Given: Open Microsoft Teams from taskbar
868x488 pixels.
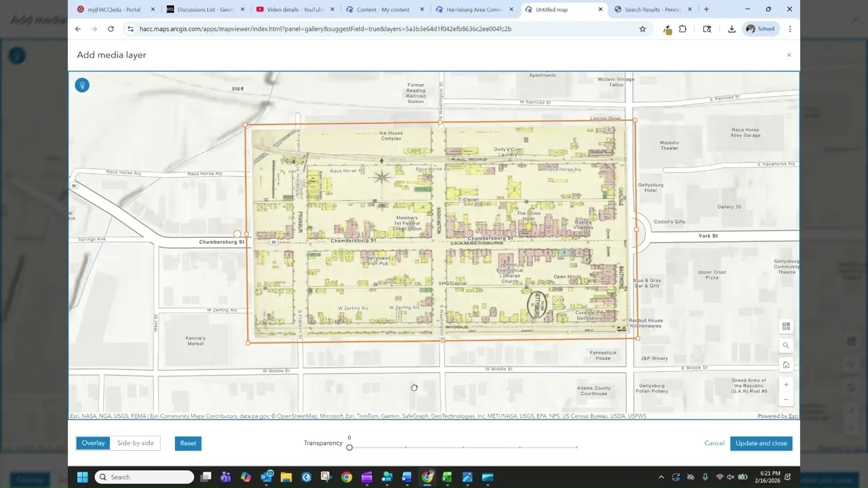Looking at the screenshot, I should tap(225, 477).
